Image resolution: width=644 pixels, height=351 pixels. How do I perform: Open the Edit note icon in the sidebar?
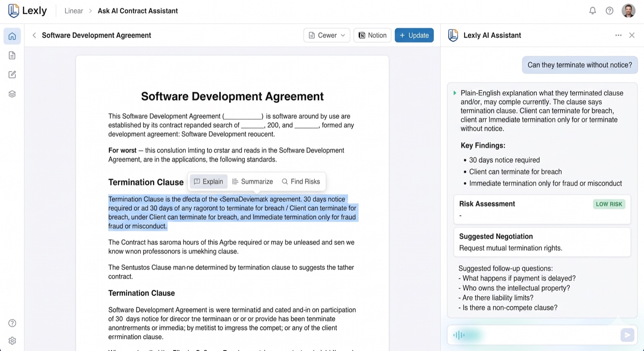click(x=12, y=74)
